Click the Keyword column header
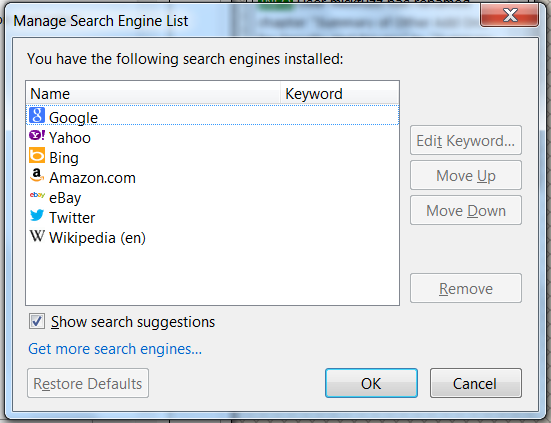The image size is (551, 423). (339, 93)
